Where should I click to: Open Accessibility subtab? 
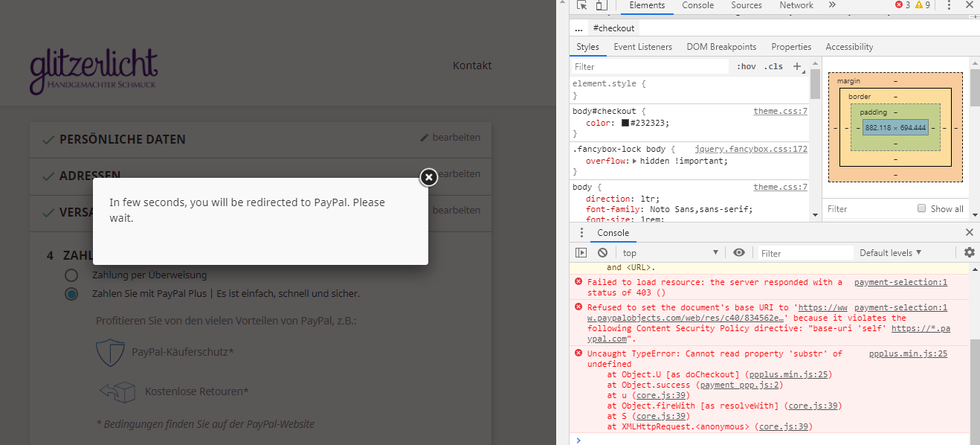(849, 47)
